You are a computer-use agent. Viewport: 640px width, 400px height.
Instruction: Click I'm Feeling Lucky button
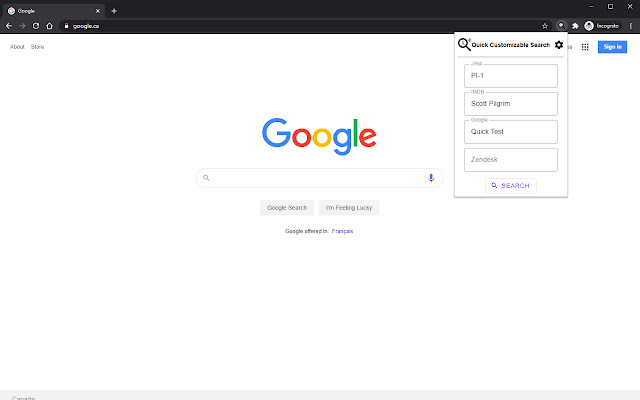point(349,208)
